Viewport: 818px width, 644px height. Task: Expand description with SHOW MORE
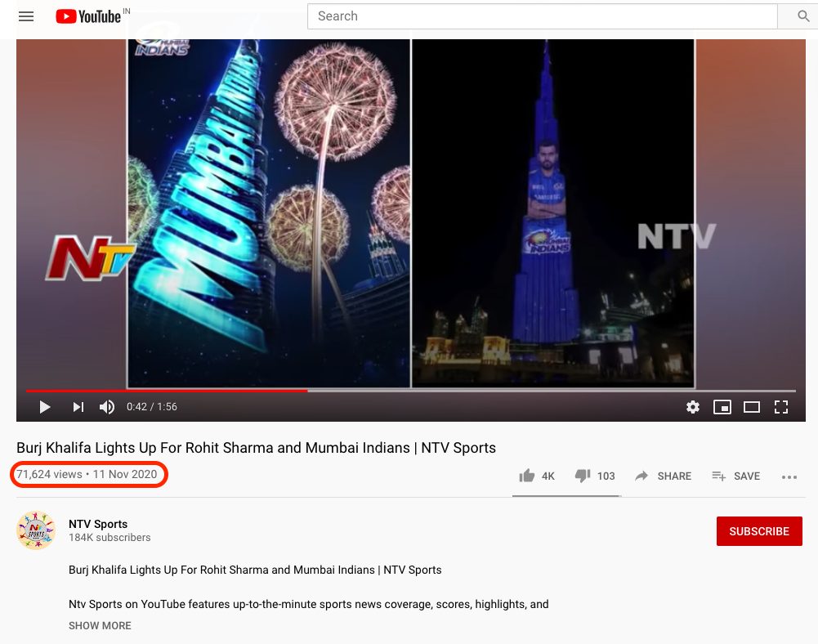click(100, 626)
